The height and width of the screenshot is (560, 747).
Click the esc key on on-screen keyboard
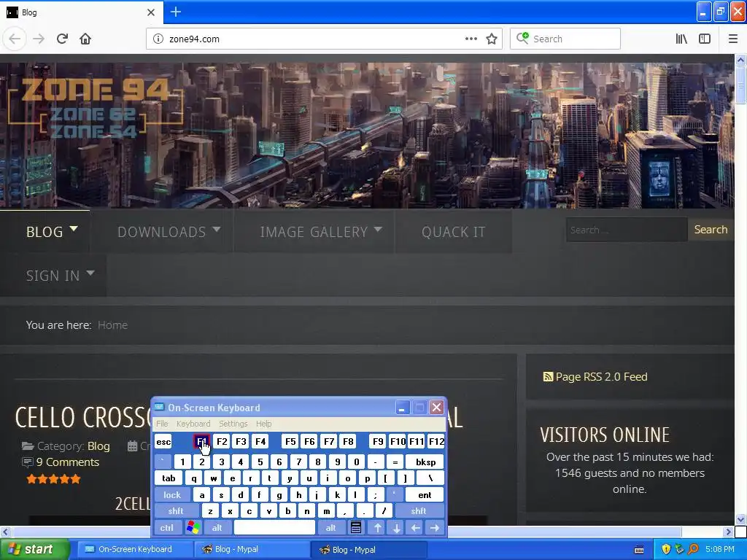click(x=163, y=441)
